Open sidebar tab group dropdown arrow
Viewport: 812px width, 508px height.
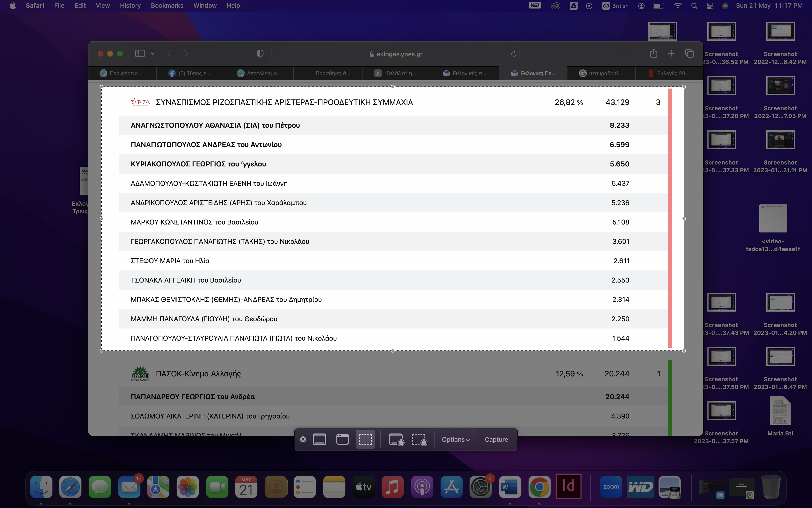point(153,53)
